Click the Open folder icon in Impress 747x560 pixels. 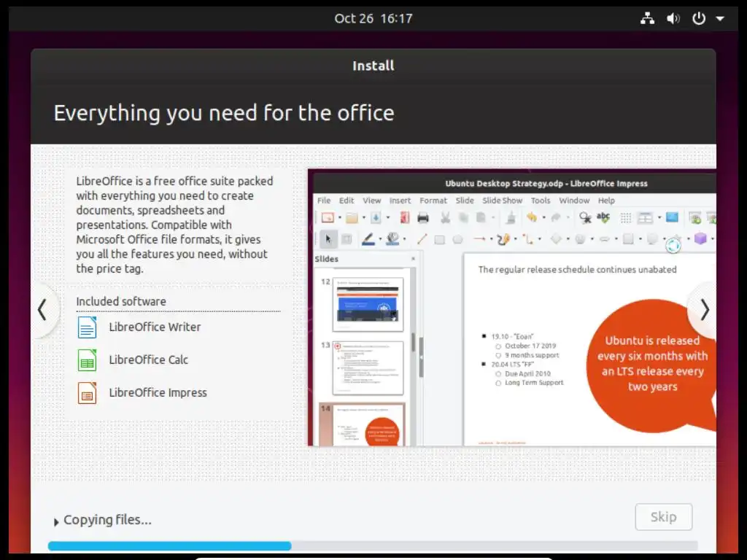[352, 217]
